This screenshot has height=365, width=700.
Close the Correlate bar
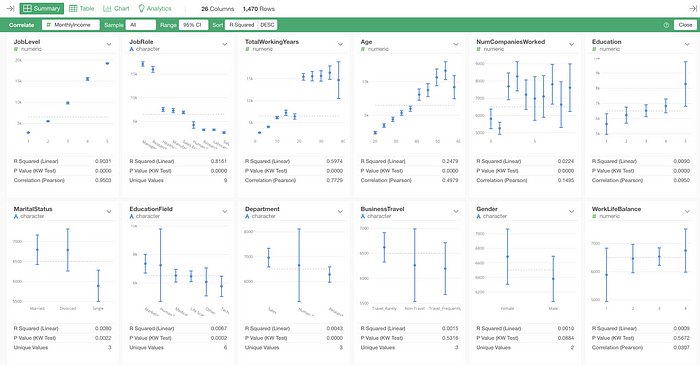pos(685,25)
